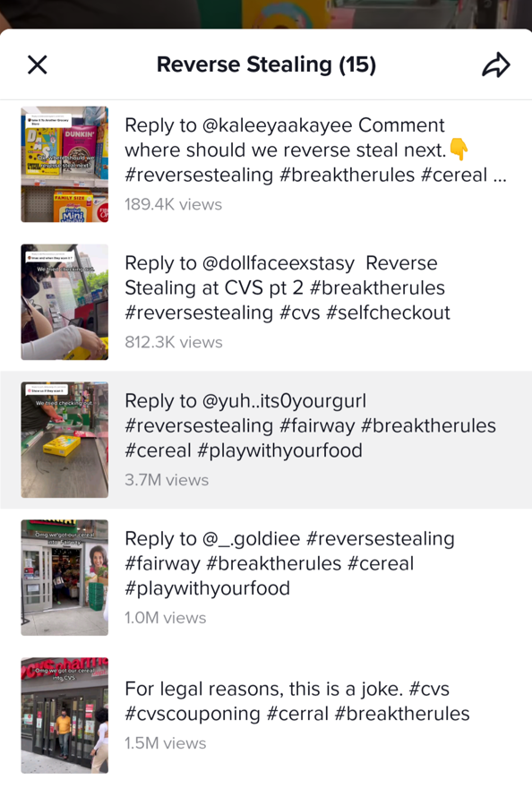Tap the pointing-down hand emoji
The width and height of the screenshot is (532, 788).
(x=459, y=150)
